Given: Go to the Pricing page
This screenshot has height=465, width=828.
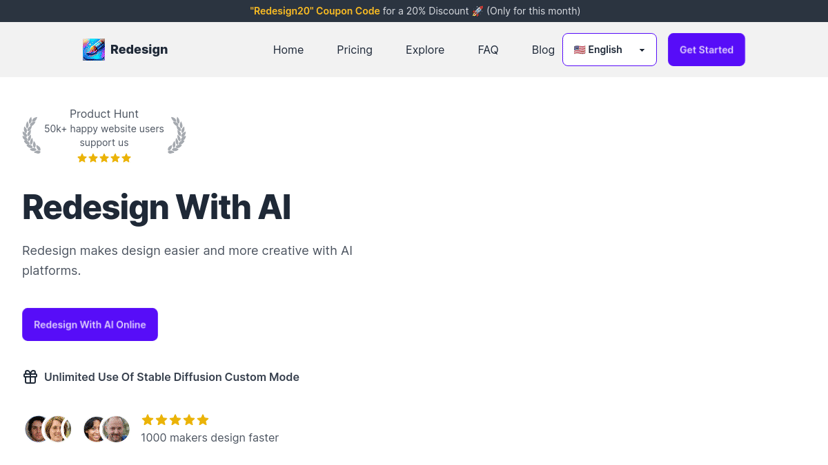Looking at the screenshot, I should pyautogui.click(x=354, y=50).
